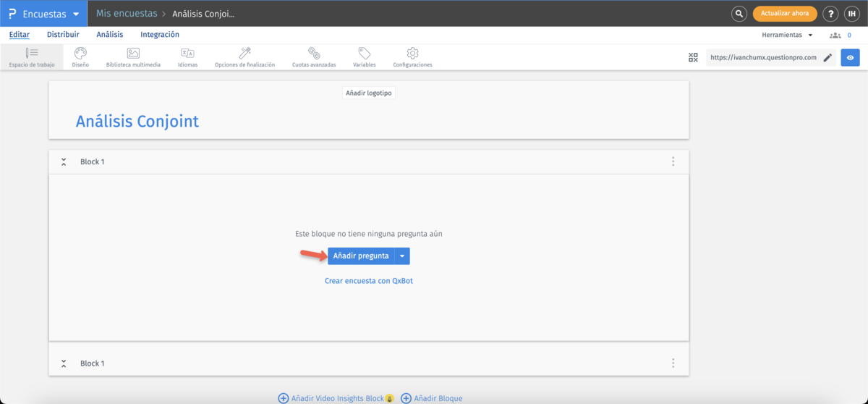The width and height of the screenshot is (868, 404).
Task: Collapse the second Block 1 chevrons
Action: point(64,363)
